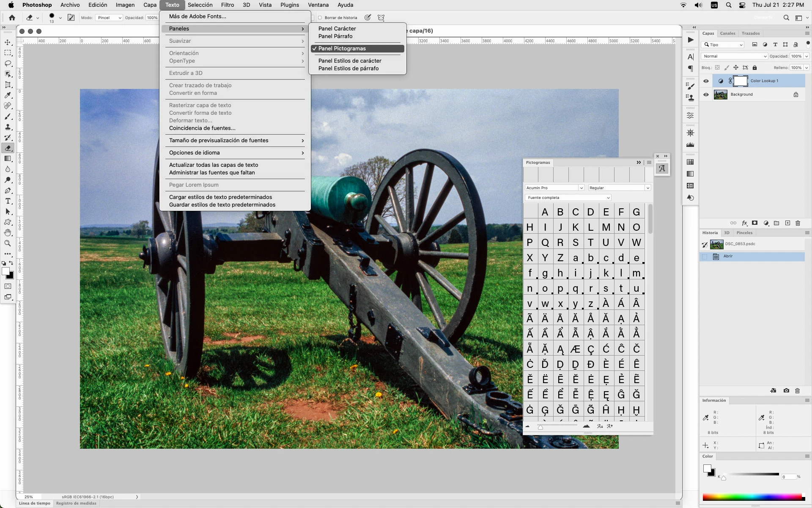Click Coincidencia de fuentes menu entry
812x508 pixels.
[x=202, y=128]
